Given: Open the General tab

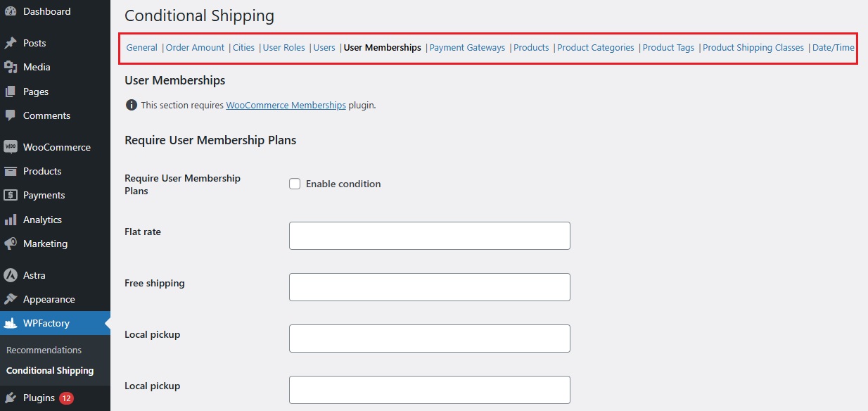Looking at the screenshot, I should [x=142, y=48].
